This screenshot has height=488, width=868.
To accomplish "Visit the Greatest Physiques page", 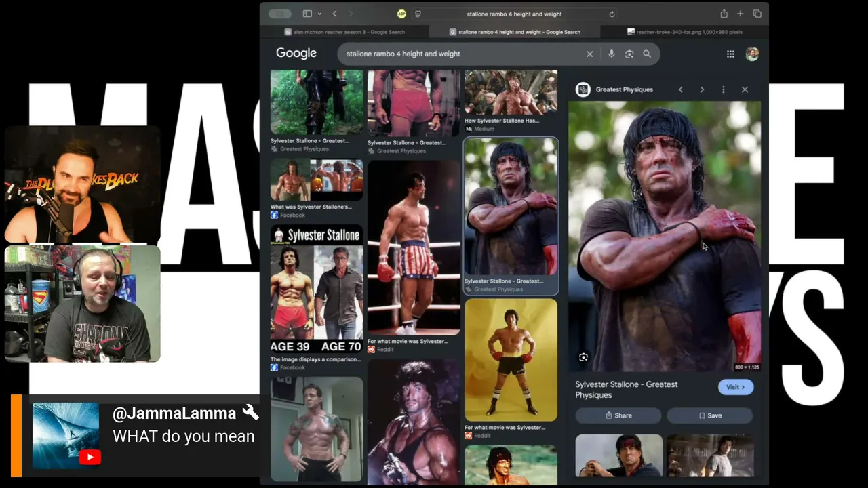I will coord(736,387).
